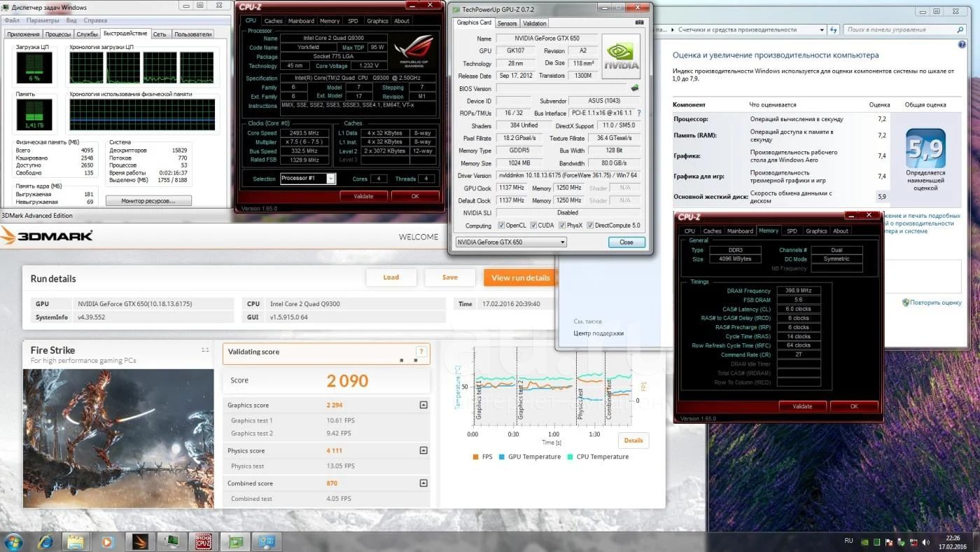The height and width of the screenshot is (552, 980).
Task: Switch to Task Manager taskbar icon
Action: click(x=171, y=541)
